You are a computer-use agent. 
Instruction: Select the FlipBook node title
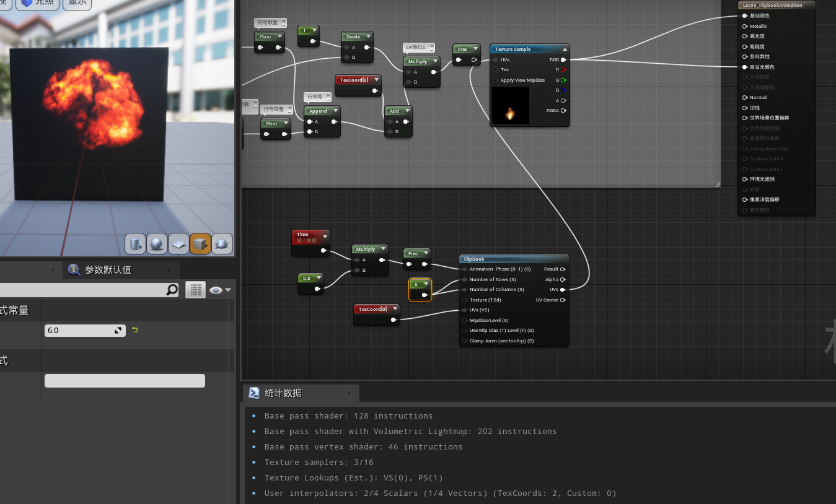[474, 259]
